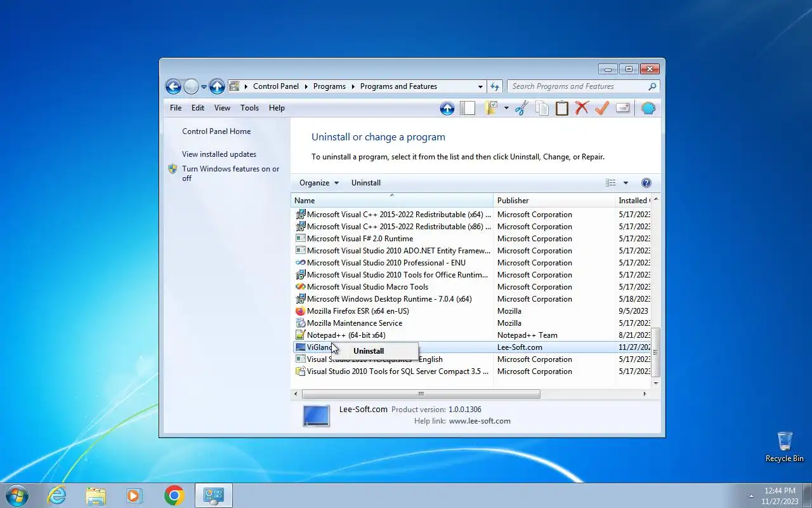Click the Email envelope toolbar icon
812x508 pixels.
[623, 109]
